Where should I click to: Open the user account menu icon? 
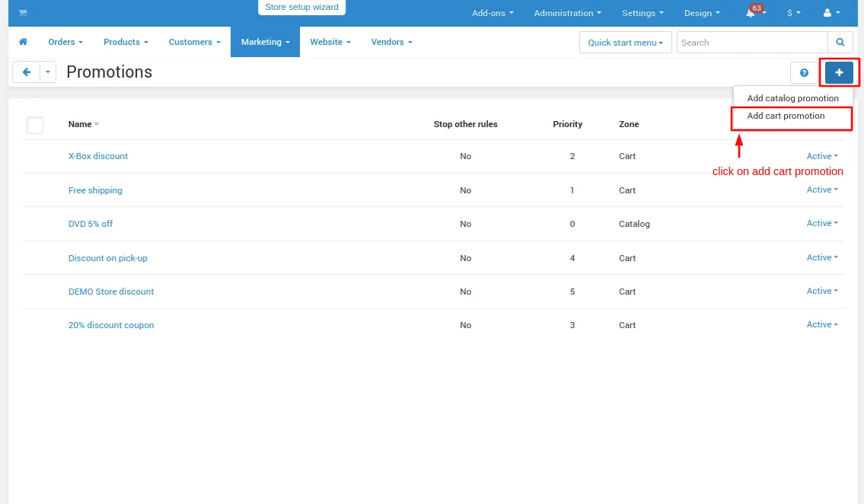click(831, 13)
